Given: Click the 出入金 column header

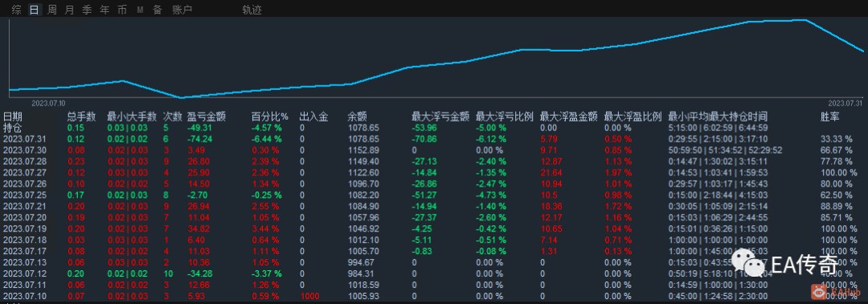Looking at the screenshot, I should coord(314,117).
